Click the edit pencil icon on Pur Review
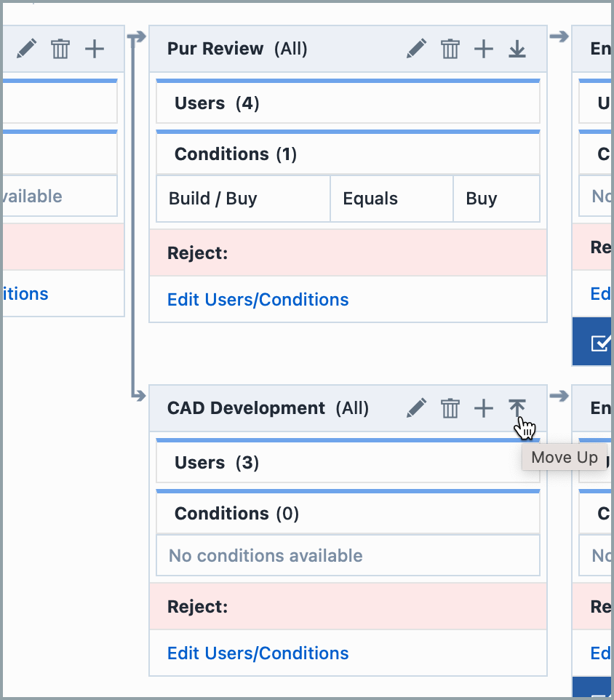This screenshot has height=700, width=614. (x=416, y=49)
